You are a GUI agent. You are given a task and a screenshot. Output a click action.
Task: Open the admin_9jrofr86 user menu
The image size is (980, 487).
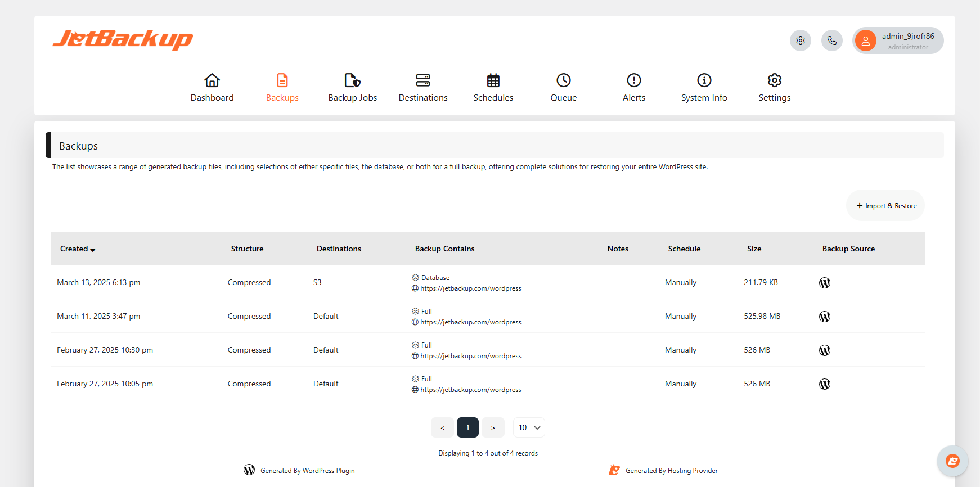pos(898,40)
